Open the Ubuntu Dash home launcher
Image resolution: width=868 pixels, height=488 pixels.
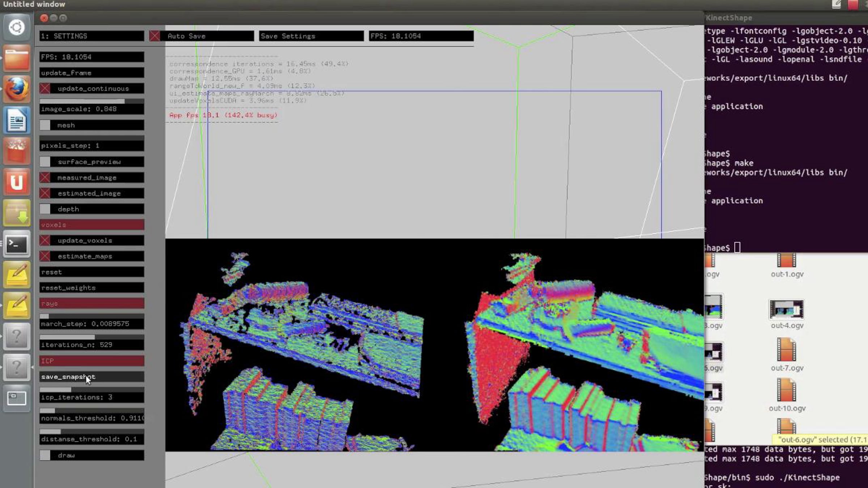(17, 27)
